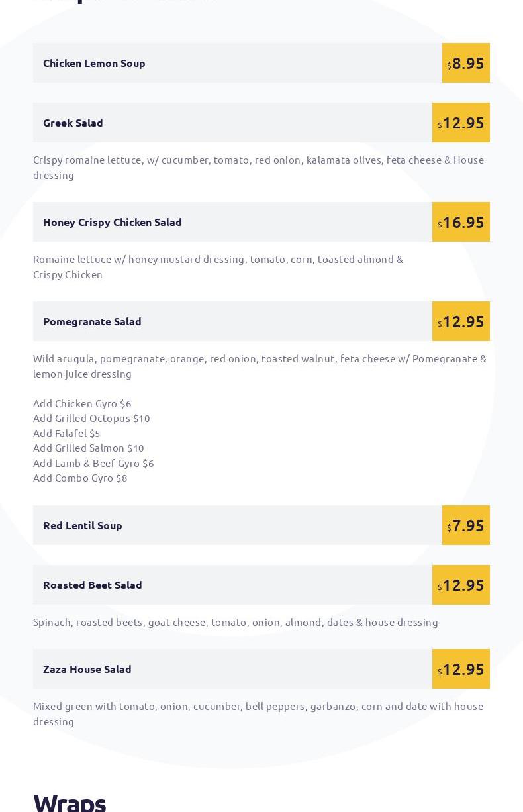Open the Red Lentil Soup item
This screenshot has width=523, height=812.
pos(83,525)
